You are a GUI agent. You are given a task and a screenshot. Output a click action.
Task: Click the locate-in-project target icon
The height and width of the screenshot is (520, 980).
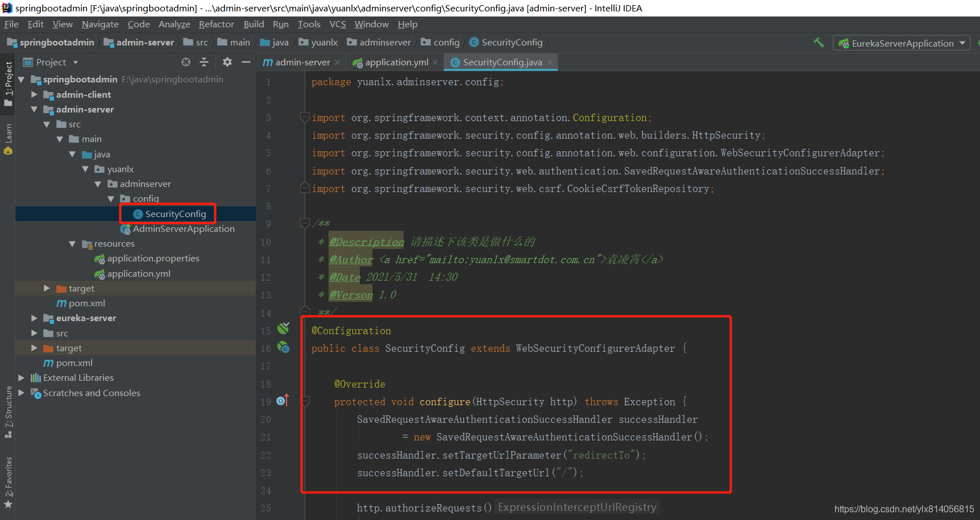(x=186, y=62)
